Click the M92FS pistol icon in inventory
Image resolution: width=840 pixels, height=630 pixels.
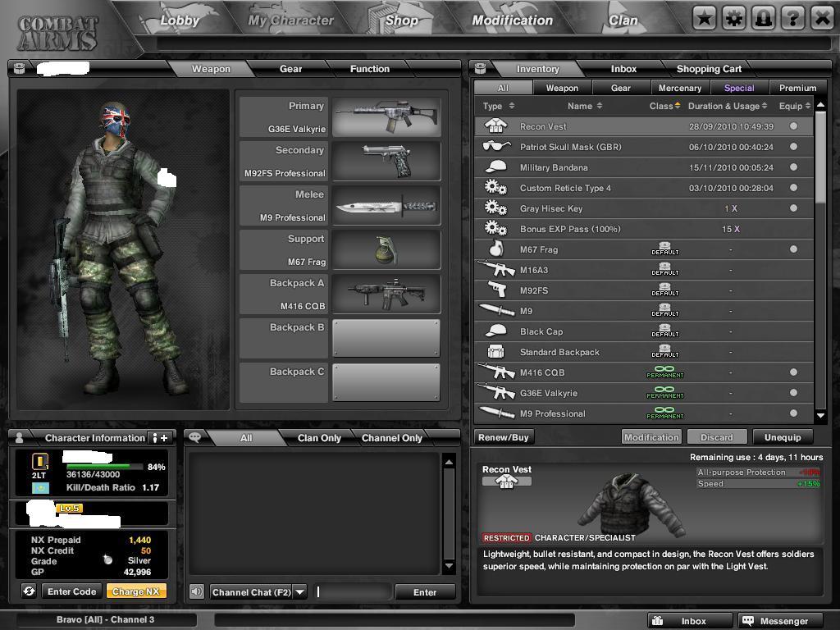tap(497, 290)
